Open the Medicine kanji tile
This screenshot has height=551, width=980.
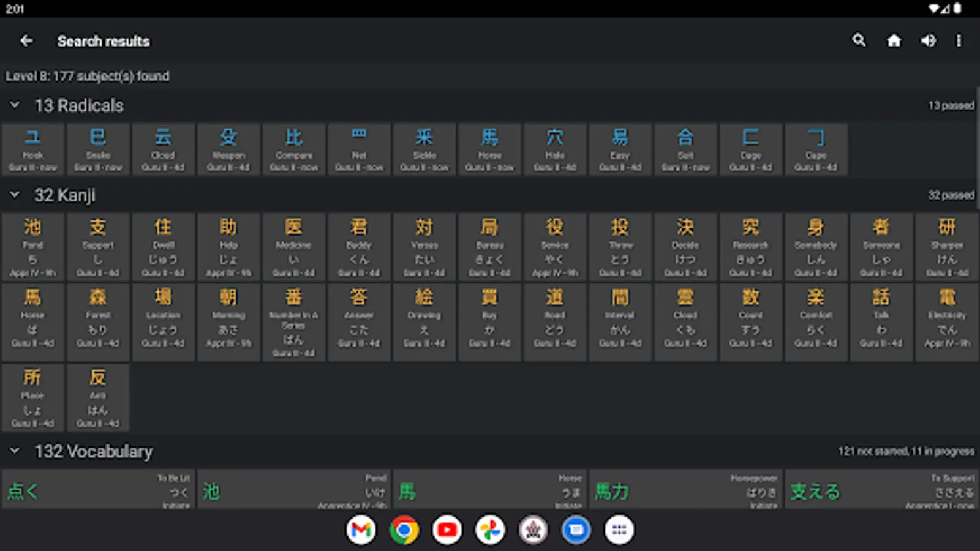pos(294,247)
